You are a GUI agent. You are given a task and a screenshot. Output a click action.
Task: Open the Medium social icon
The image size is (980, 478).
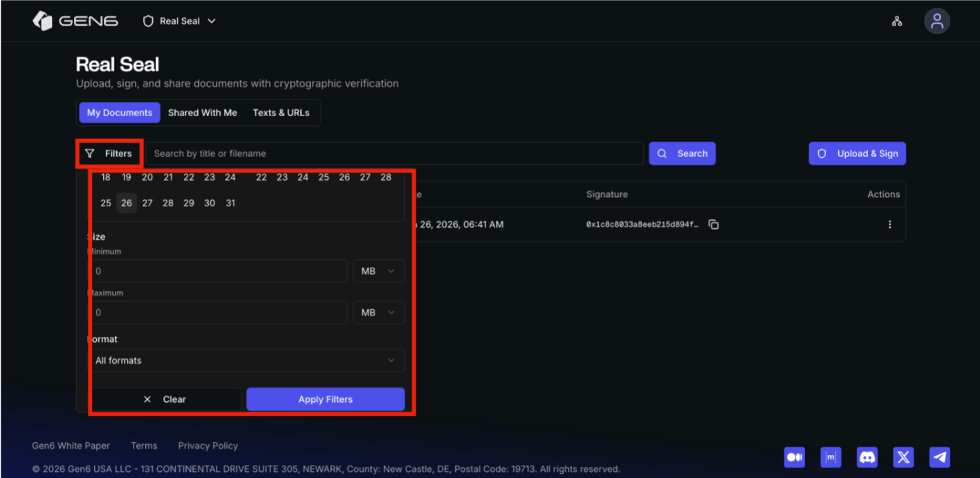(795, 457)
